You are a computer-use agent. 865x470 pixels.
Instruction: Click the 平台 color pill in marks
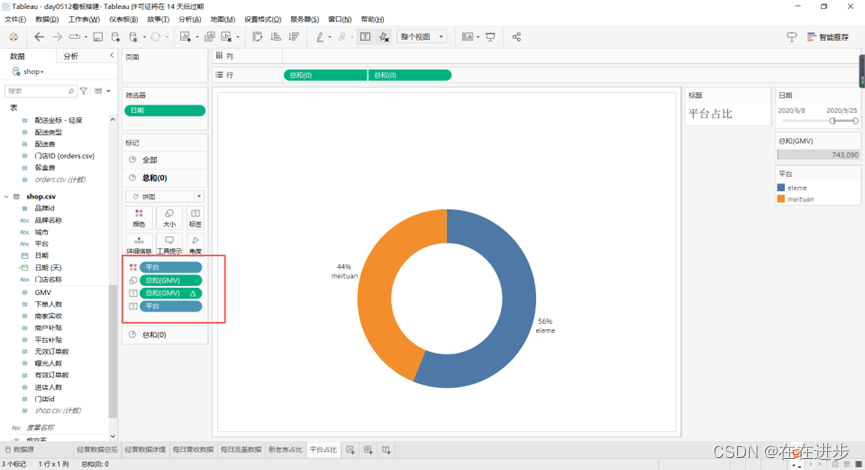tap(170, 267)
